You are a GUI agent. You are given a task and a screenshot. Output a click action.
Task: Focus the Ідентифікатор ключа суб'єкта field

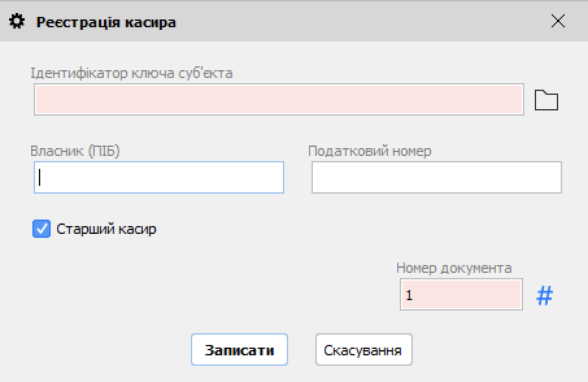pos(278,101)
